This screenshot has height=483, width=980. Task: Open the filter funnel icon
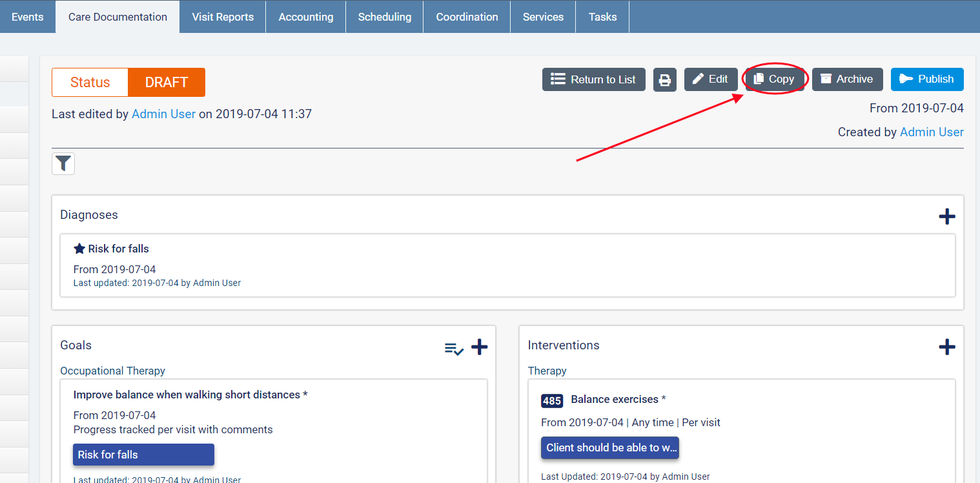pos(63,164)
